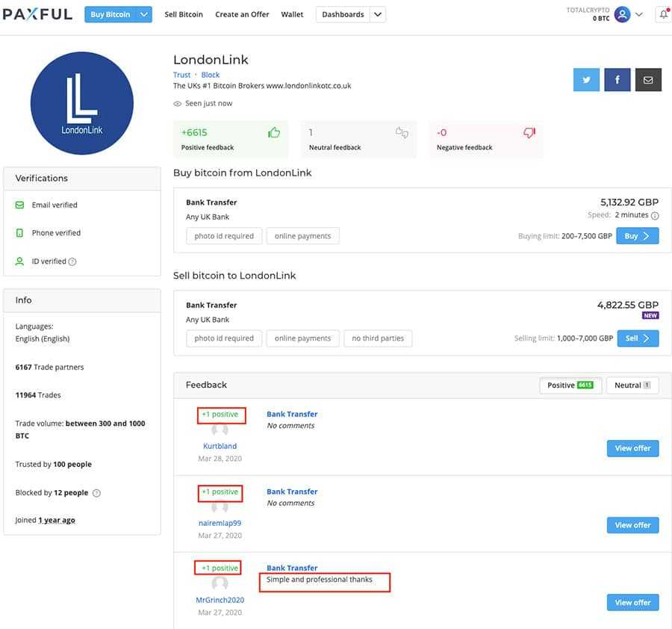Click the notification bell icon
Screen dimensions: 672x629
(x=664, y=14)
